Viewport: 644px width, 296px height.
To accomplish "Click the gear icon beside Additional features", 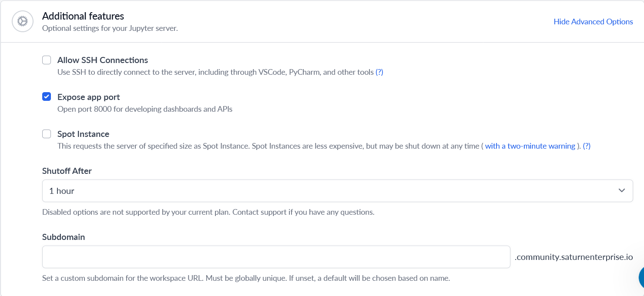I will click(22, 21).
